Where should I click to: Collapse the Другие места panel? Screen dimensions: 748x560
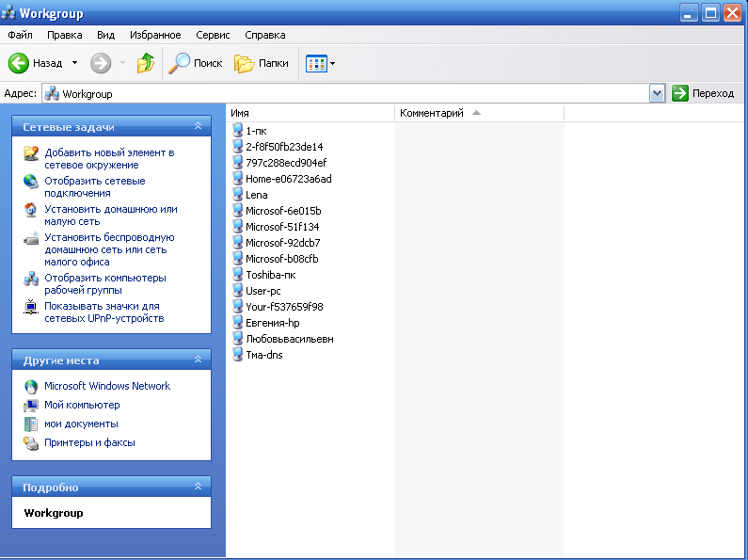[198, 360]
